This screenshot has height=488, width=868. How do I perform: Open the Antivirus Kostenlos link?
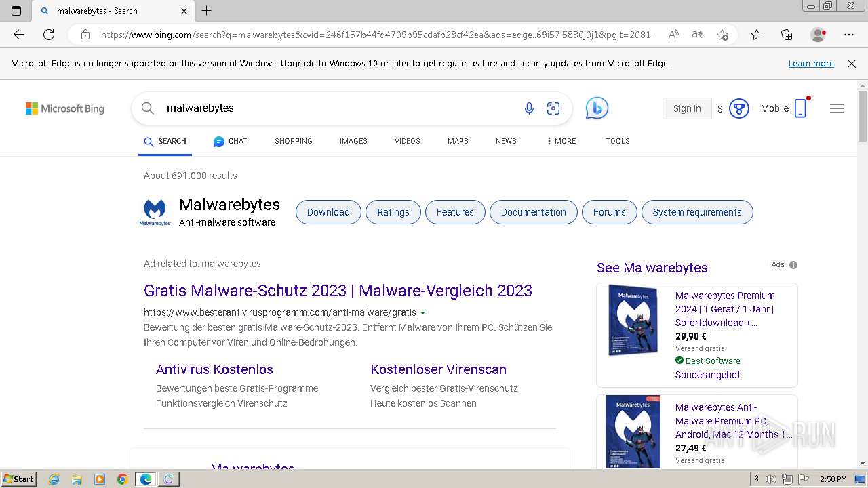pos(214,369)
